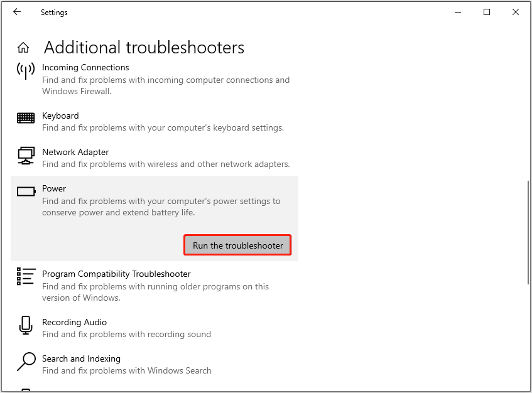The height and width of the screenshot is (393, 532).
Task: Click the Incoming Connections antenna icon
Action: point(25,72)
